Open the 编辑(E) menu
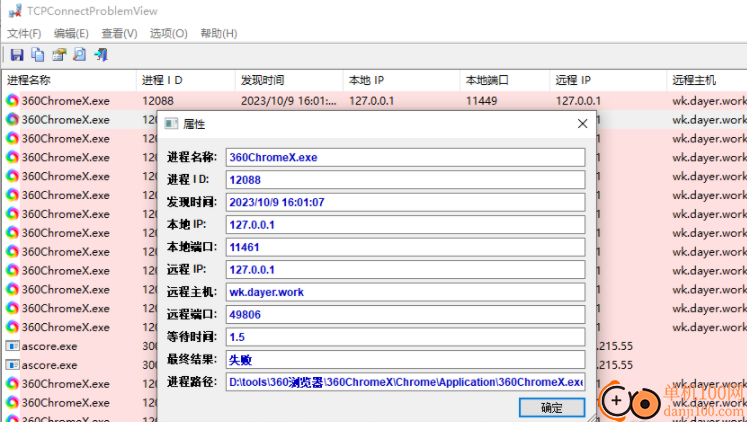The width and height of the screenshot is (747, 422). pos(71,33)
